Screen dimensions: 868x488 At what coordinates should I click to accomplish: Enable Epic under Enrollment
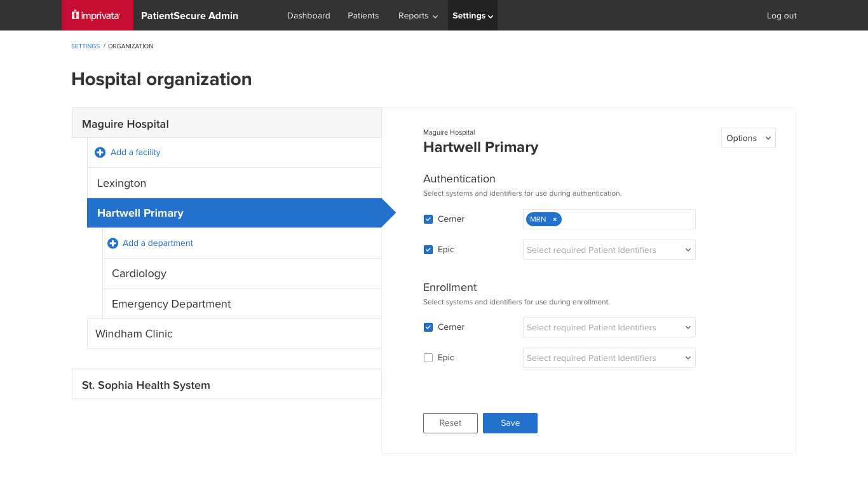pyautogui.click(x=428, y=358)
